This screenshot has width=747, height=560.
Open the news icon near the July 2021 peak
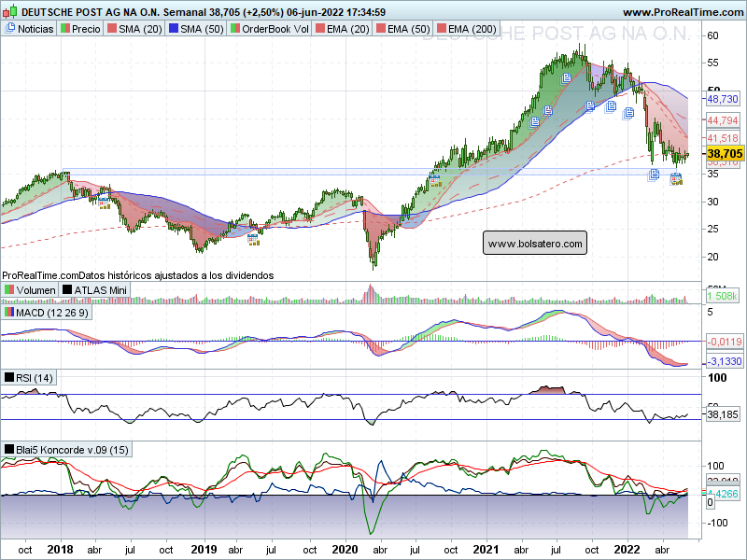click(x=566, y=78)
